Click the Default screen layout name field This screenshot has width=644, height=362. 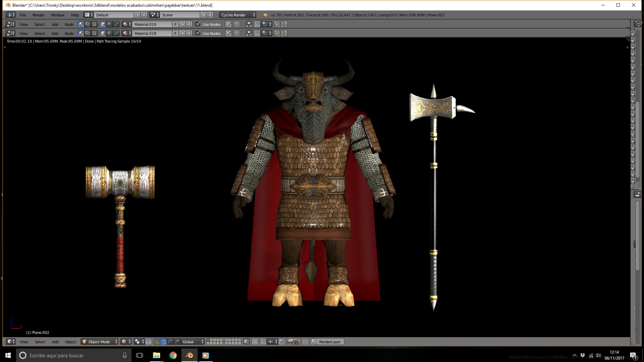pyautogui.click(x=114, y=15)
